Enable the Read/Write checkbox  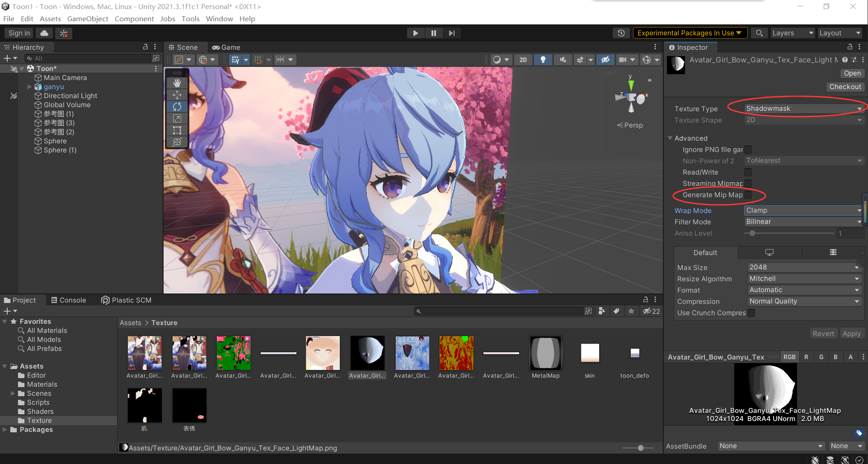pos(748,172)
